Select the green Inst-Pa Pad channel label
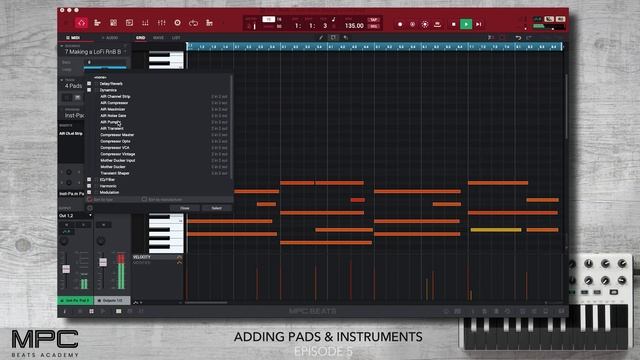Image resolution: width=640 pixels, height=360 pixels. pyautogui.click(x=76, y=300)
